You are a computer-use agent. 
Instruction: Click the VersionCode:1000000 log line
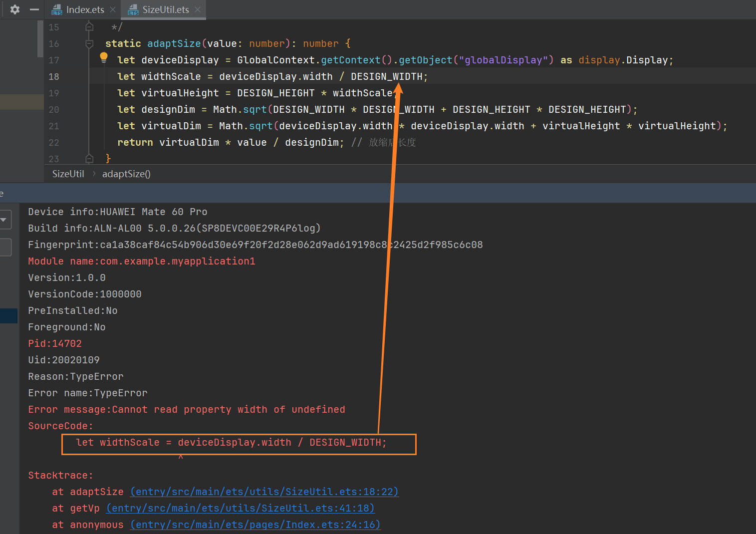(85, 294)
